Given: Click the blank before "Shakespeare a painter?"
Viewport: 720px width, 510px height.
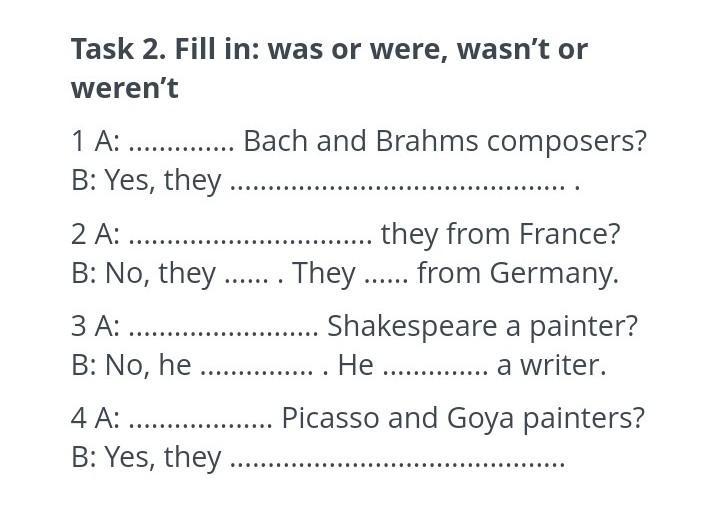Looking at the screenshot, I should 223,334.
